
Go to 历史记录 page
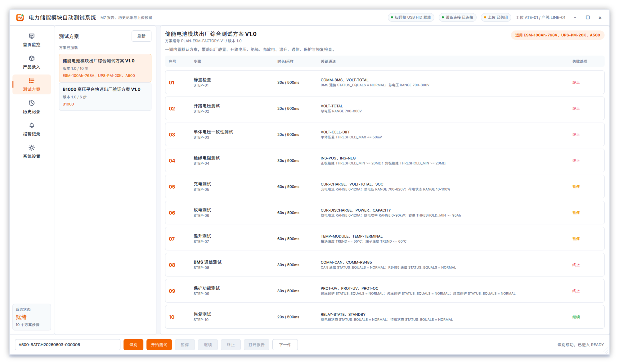coord(32,107)
